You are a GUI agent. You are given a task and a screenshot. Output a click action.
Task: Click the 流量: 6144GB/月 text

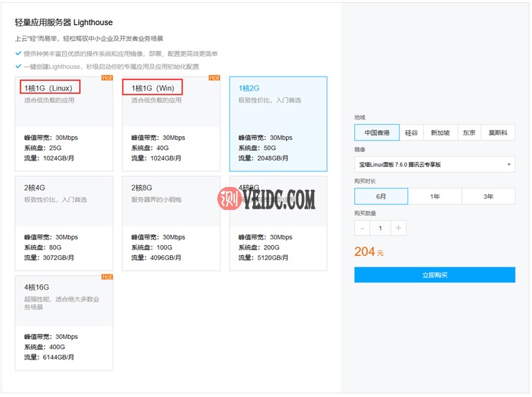tap(49, 357)
